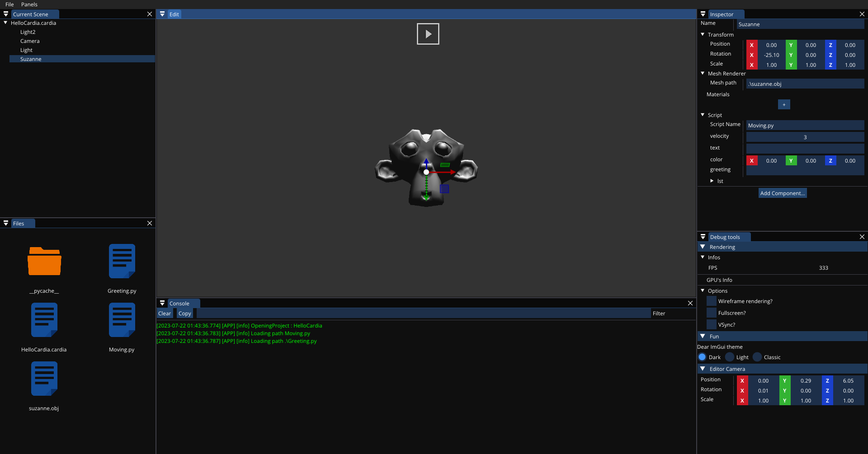Image resolution: width=868 pixels, height=454 pixels.
Task: Toggle the Fullscreen checkbox
Action: (x=712, y=313)
